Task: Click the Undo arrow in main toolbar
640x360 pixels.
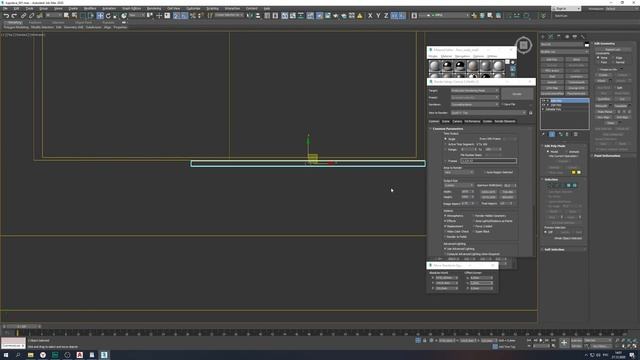Action: point(6,16)
